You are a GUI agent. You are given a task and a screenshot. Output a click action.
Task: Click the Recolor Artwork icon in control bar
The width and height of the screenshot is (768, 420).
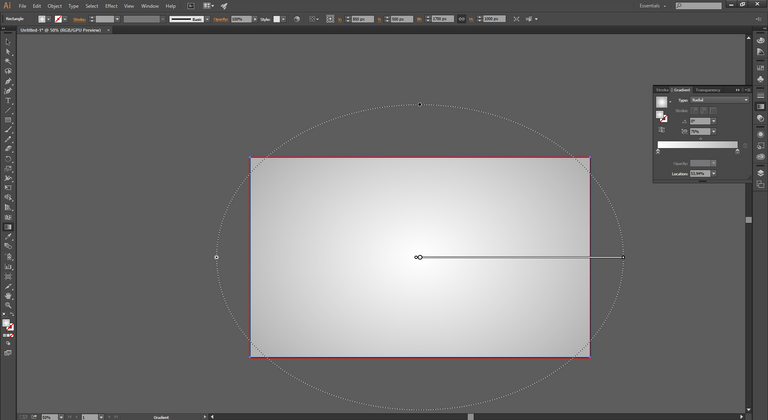tap(297, 19)
